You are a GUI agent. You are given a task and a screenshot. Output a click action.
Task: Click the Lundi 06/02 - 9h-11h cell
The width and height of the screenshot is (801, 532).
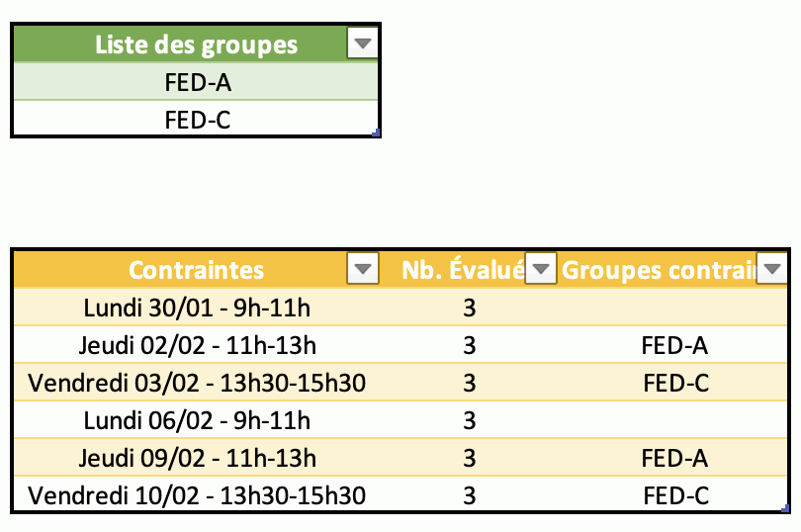tap(197, 420)
